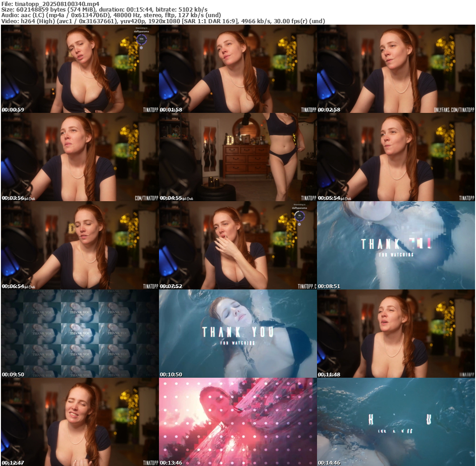
Task: Click the frame stamped 00:12:47
Action: (x=80, y=422)
